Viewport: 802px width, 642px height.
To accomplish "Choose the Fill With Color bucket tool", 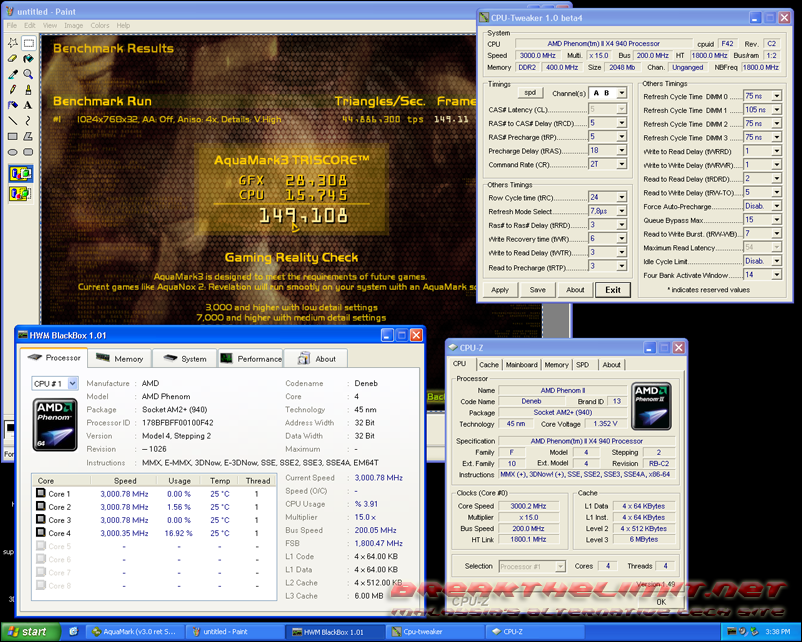I will point(29,59).
